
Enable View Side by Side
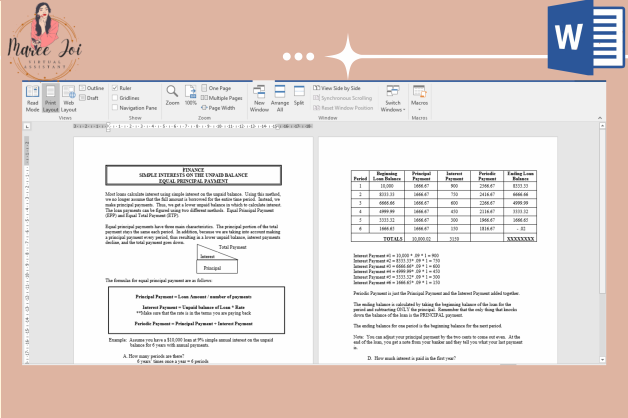[337, 88]
